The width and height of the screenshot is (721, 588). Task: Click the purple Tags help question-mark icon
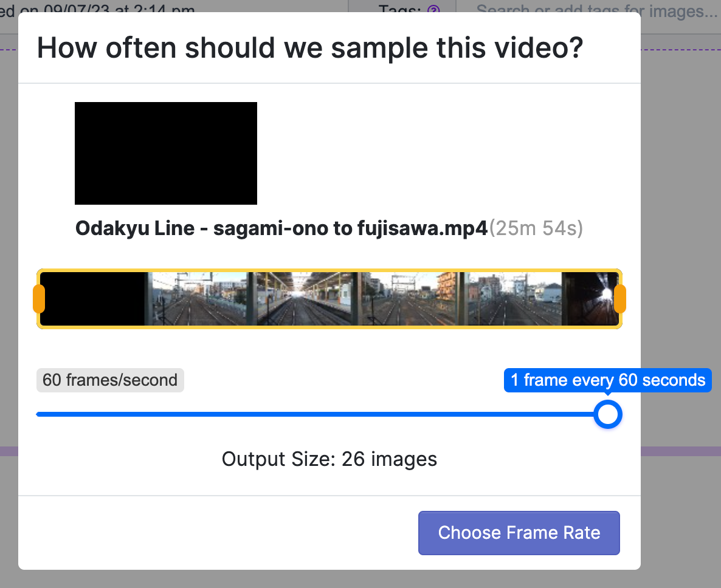433,11
